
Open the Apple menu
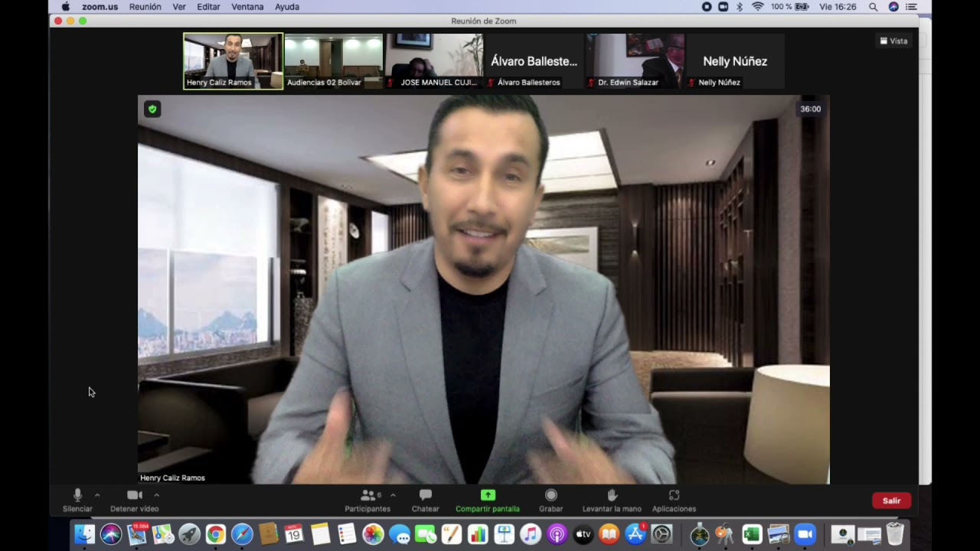click(66, 7)
